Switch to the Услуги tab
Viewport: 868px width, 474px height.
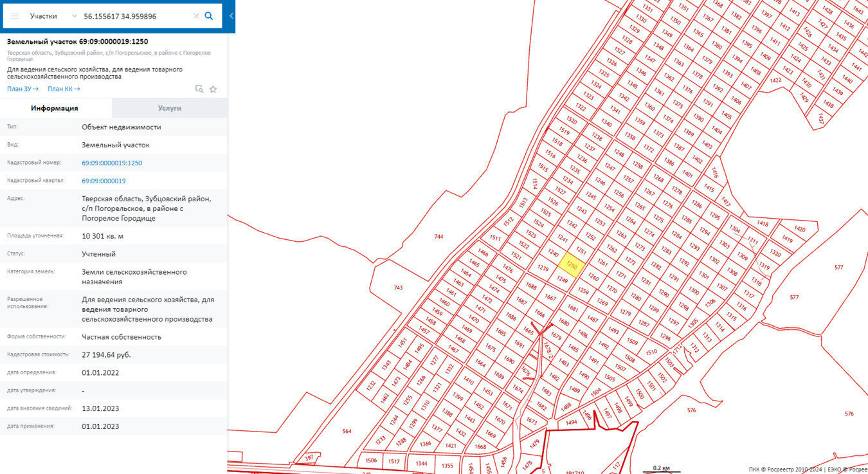[170, 108]
